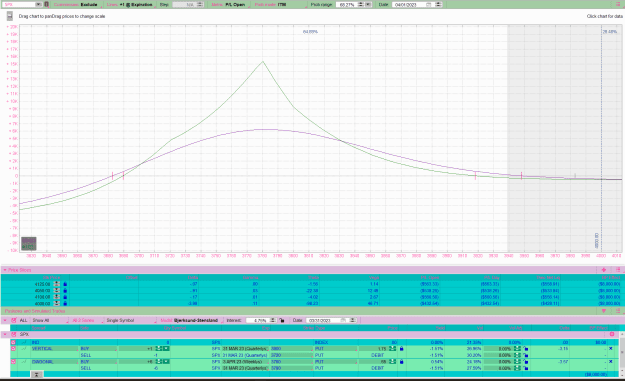Collapse the Price Slices section
This screenshot has width=625, height=381.
(5, 270)
